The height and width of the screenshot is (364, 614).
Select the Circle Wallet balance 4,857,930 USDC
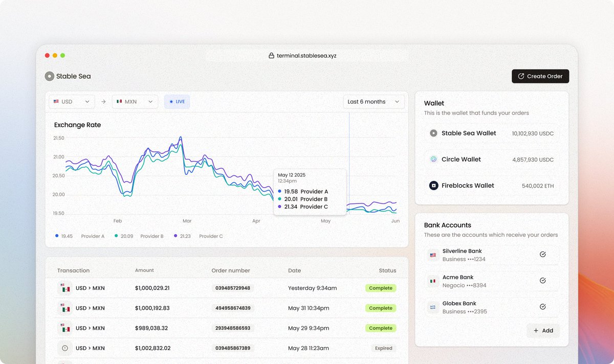pyautogui.click(x=533, y=160)
